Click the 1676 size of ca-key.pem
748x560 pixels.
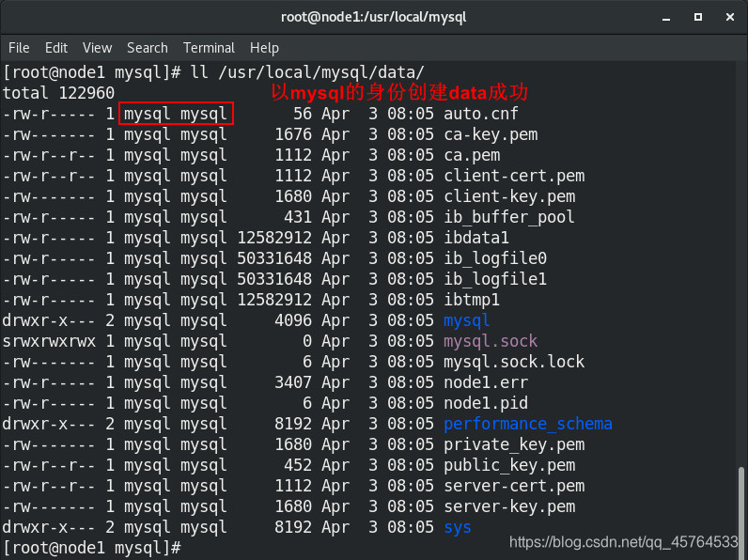(293, 134)
